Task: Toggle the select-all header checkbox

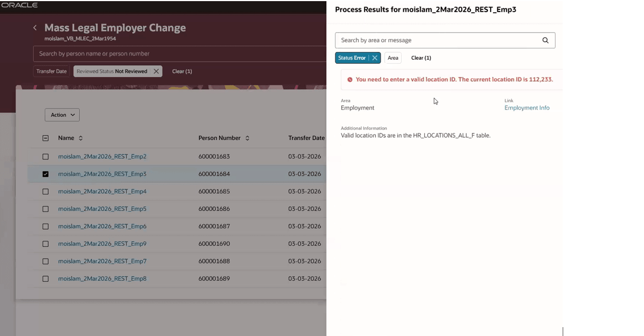Action: 45,138
